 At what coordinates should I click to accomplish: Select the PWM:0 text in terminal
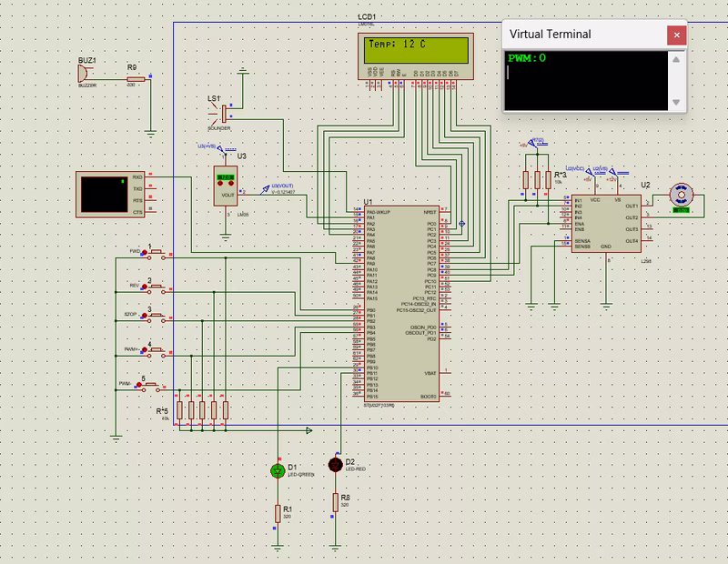pyautogui.click(x=527, y=58)
